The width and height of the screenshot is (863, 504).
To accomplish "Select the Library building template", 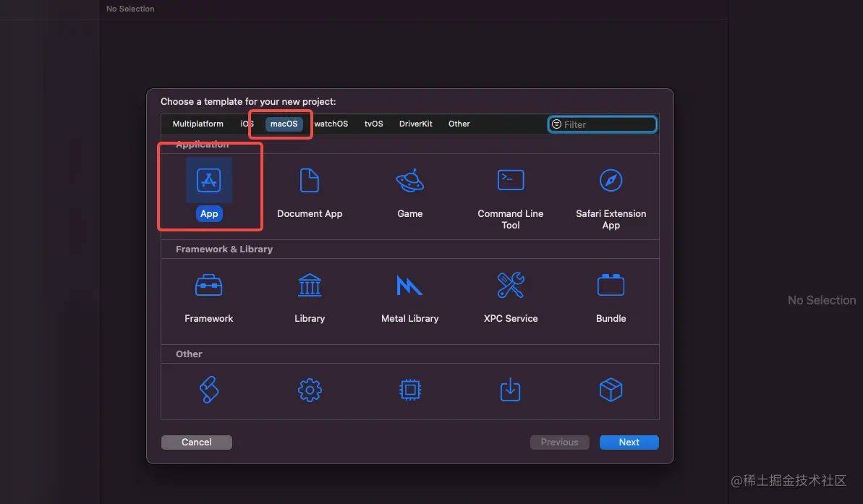I will (310, 286).
